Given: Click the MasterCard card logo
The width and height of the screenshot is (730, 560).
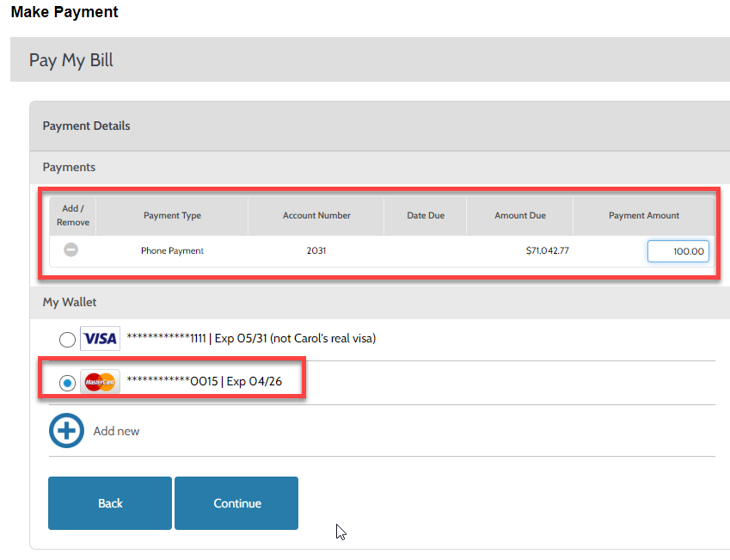Looking at the screenshot, I should pos(100,382).
